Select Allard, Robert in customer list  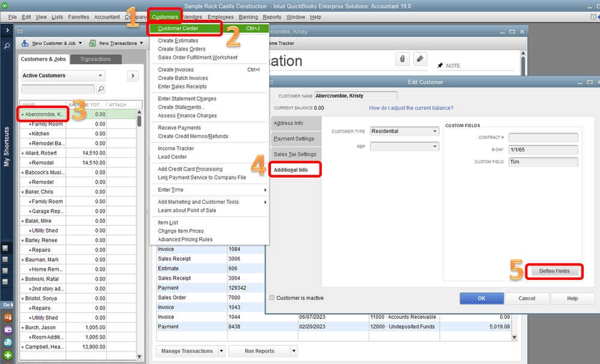(41, 153)
